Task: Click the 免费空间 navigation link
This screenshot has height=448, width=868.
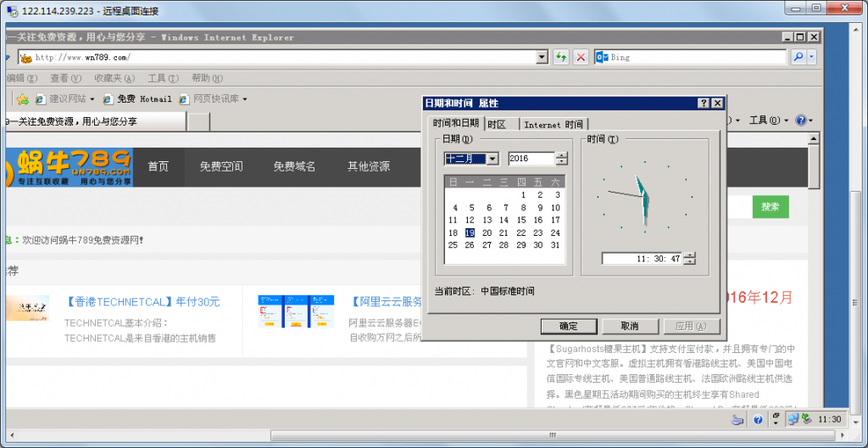Action: tap(220, 166)
